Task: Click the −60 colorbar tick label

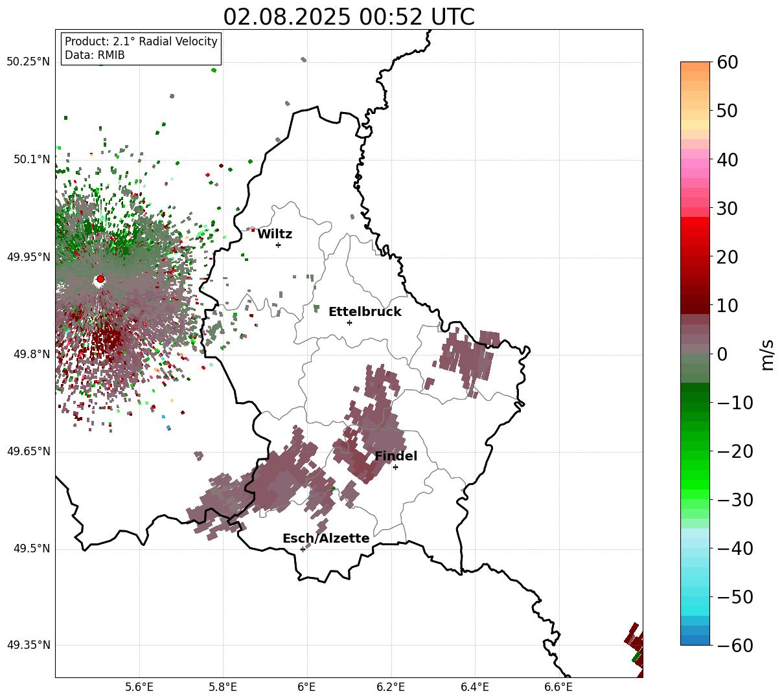Action: 735,646
